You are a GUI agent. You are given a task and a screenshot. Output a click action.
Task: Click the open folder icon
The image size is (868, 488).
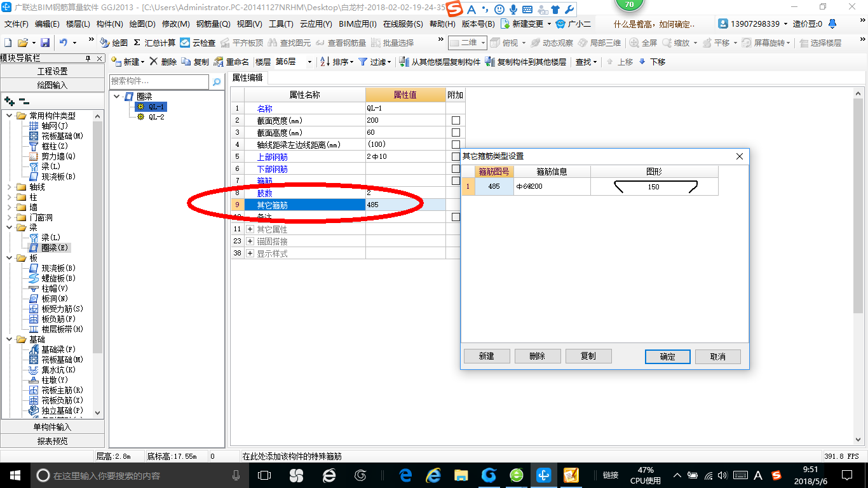point(23,43)
